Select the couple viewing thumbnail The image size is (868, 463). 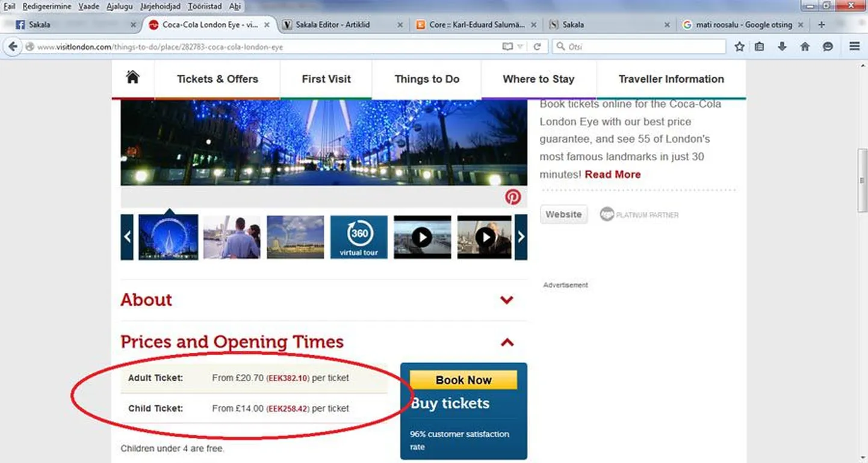pyautogui.click(x=232, y=237)
